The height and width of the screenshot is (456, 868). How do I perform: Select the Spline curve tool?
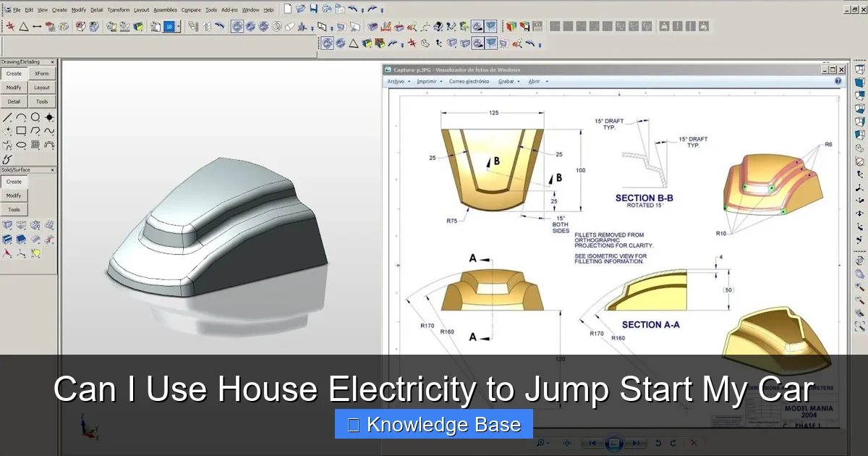49,130
